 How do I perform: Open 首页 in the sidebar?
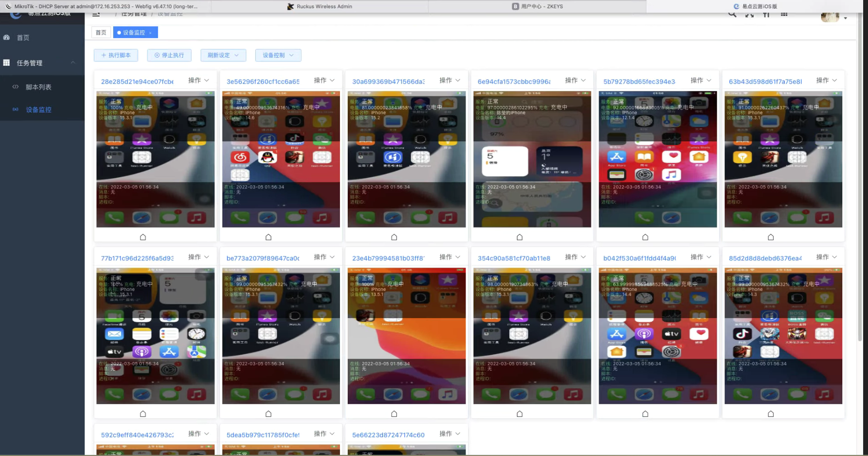[42, 38]
